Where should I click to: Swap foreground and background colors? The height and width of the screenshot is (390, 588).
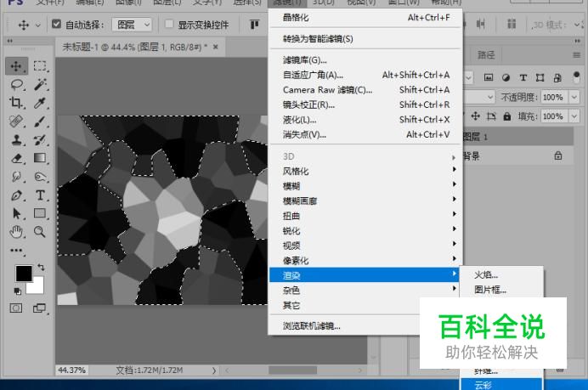point(42,267)
